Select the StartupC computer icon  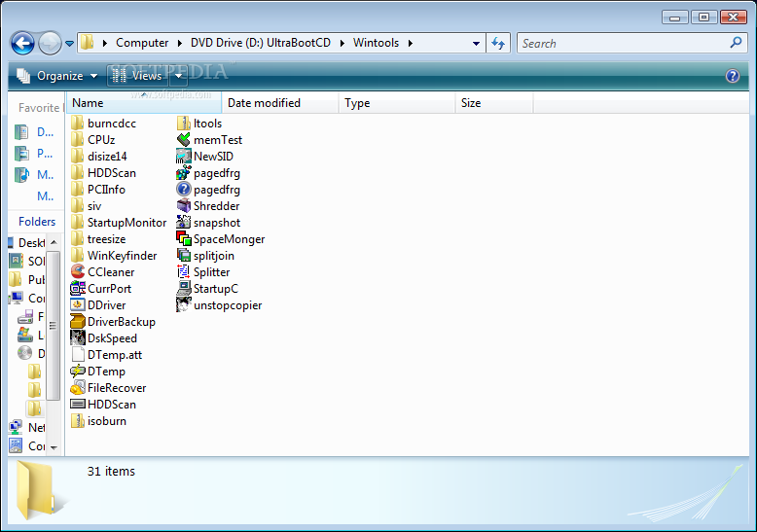(184, 288)
